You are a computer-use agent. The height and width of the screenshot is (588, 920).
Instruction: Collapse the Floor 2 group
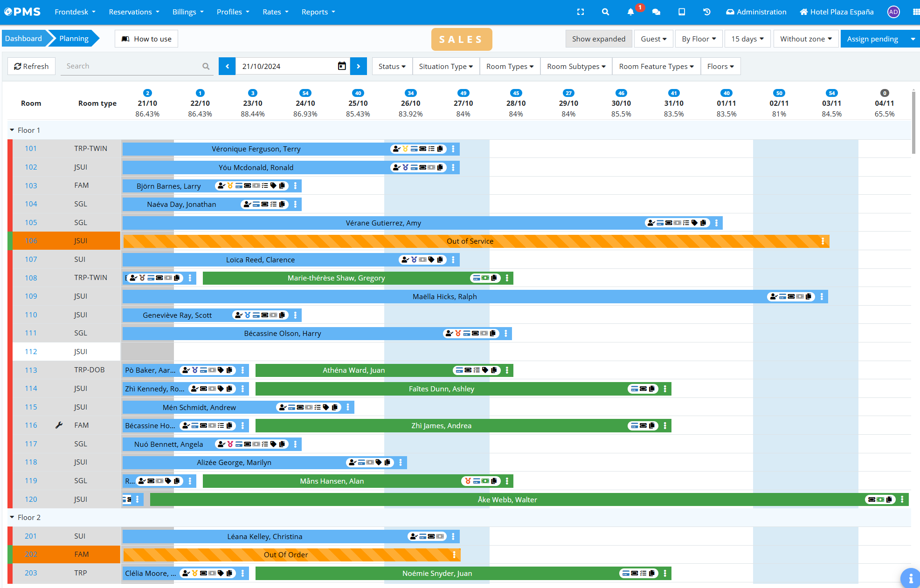pos(12,518)
